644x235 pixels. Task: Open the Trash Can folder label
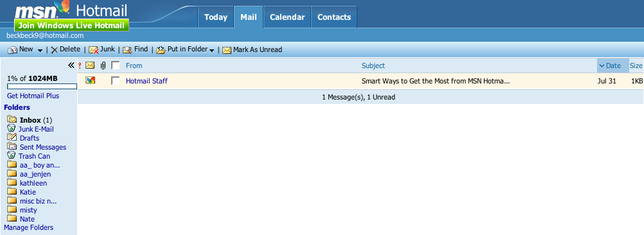(x=35, y=156)
